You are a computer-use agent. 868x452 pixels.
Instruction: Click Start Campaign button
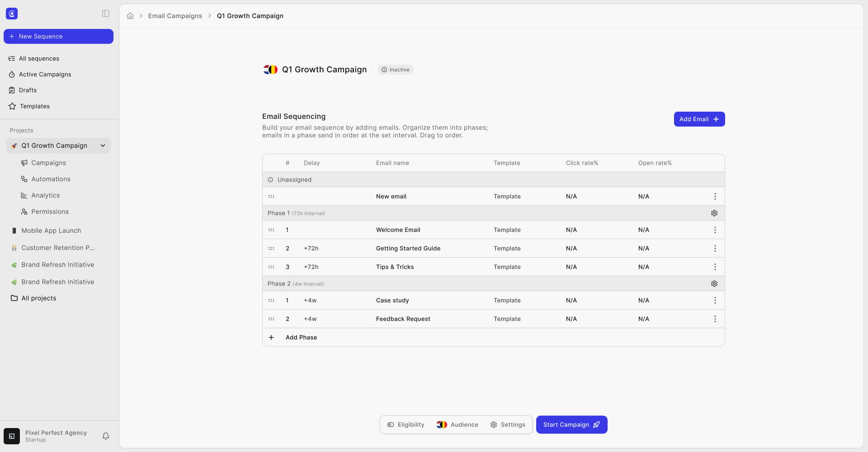571,425
